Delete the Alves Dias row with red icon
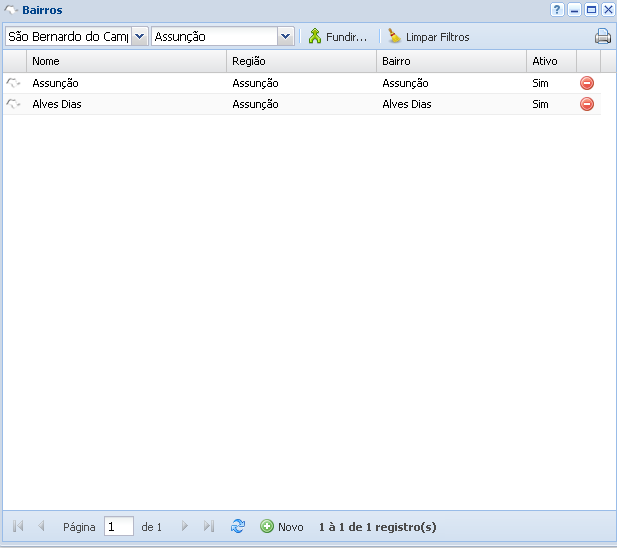 pyautogui.click(x=587, y=104)
